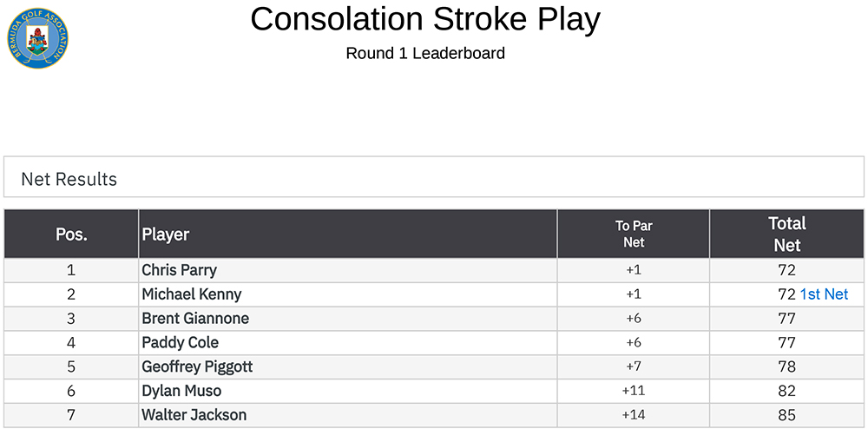The width and height of the screenshot is (868, 429).
Task: Click the Consolation Stroke Play title
Action: point(425,19)
